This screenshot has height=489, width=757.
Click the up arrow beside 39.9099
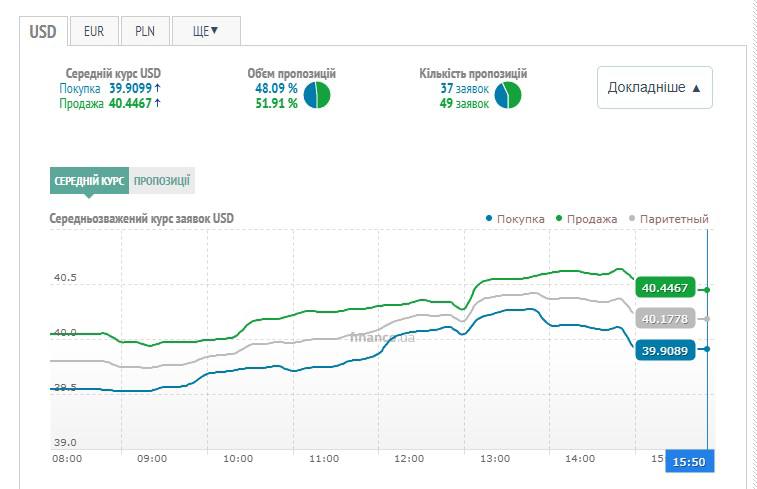click(x=158, y=88)
